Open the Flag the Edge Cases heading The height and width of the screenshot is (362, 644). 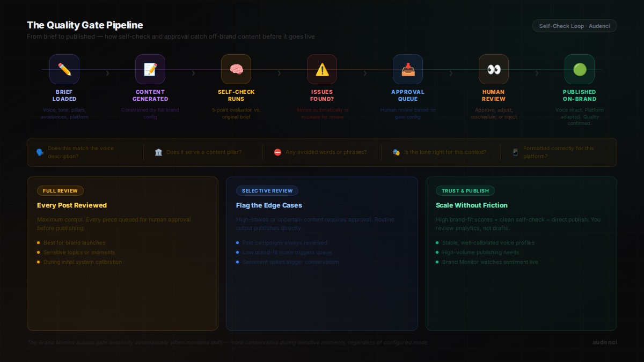tap(269, 205)
